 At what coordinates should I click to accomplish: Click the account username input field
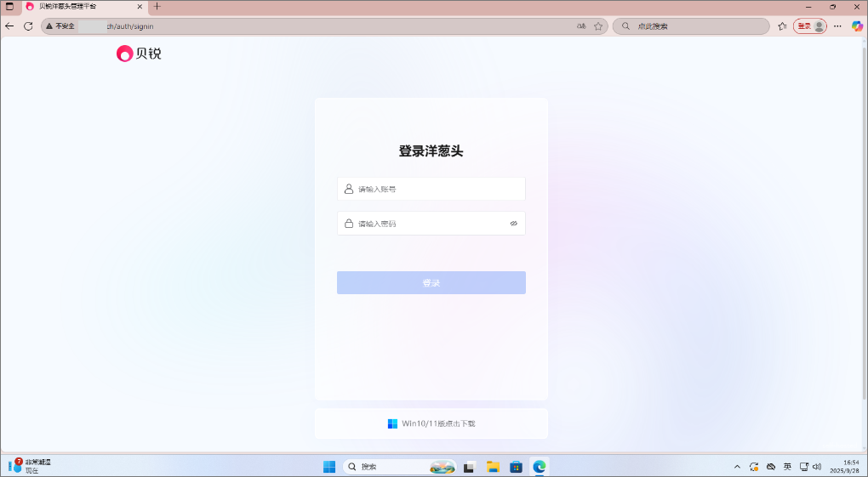[434, 189]
